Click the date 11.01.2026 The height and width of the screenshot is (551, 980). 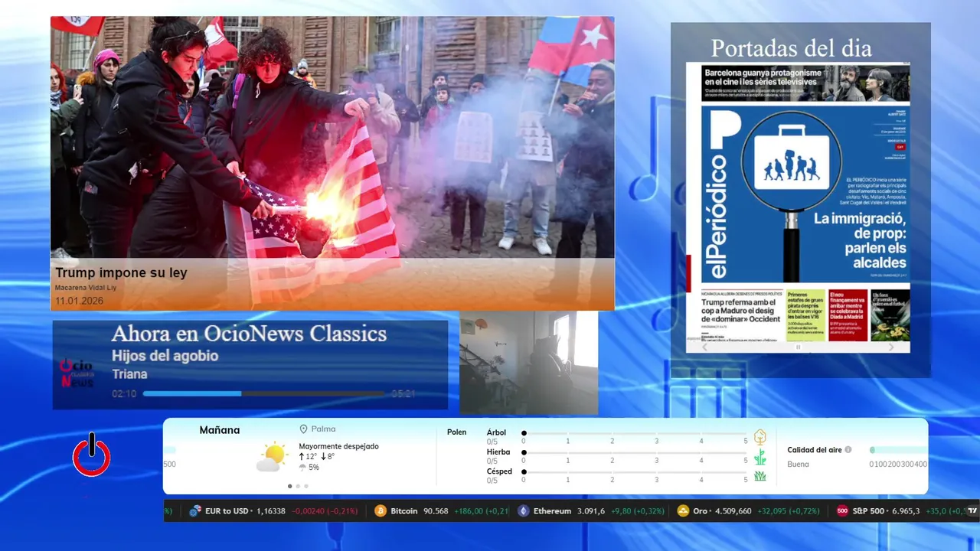79,301
